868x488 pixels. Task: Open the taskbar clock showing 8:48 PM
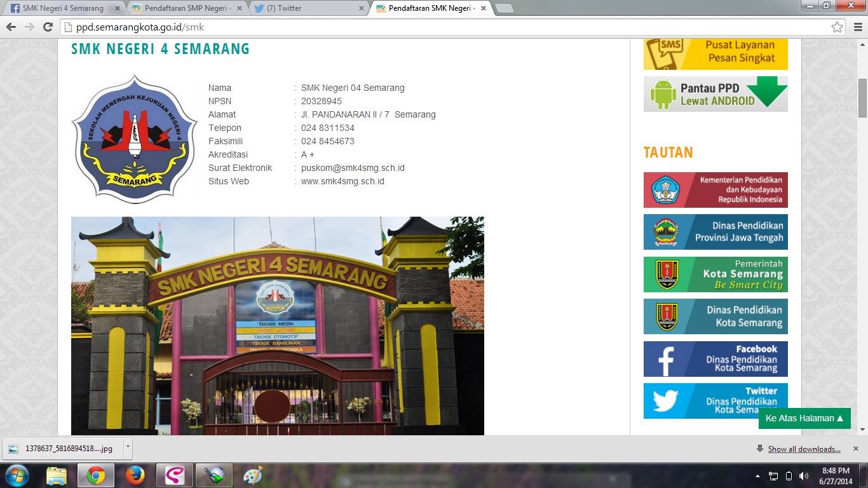(x=836, y=476)
